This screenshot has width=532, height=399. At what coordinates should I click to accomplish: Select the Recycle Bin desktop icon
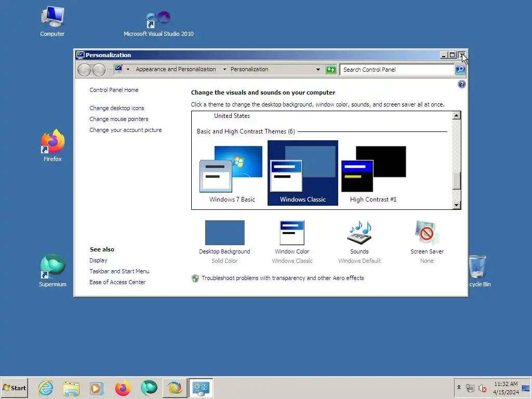(x=478, y=271)
